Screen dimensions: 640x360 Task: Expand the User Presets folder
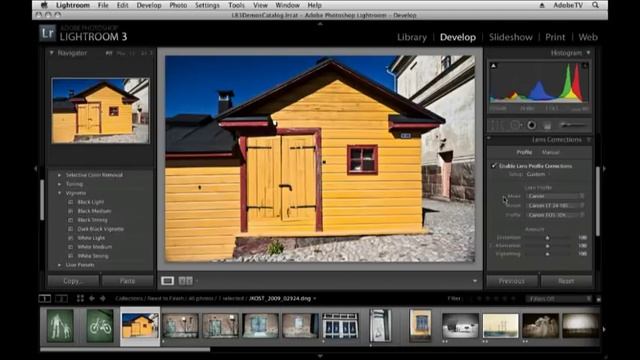coord(60,265)
